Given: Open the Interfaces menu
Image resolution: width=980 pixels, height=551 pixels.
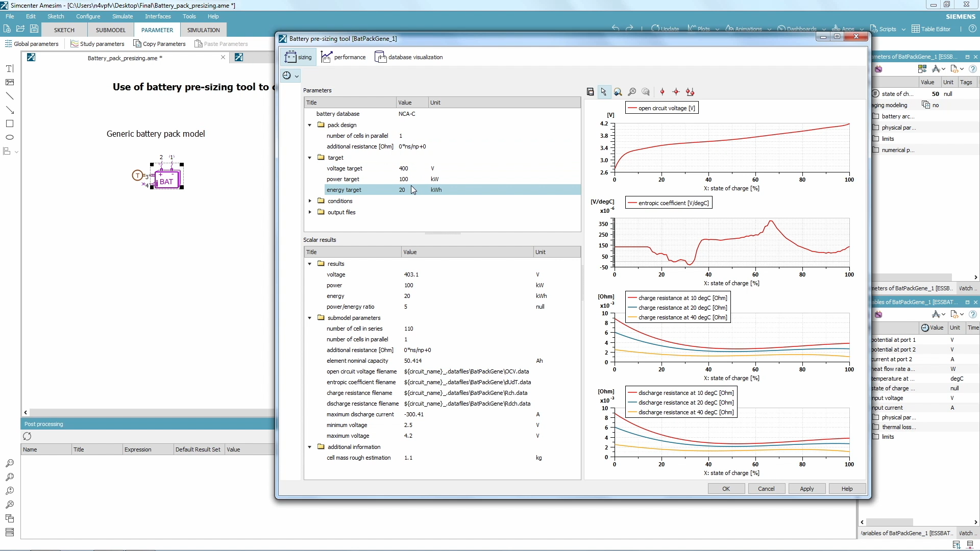Looking at the screenshot, I should [158, 16].
